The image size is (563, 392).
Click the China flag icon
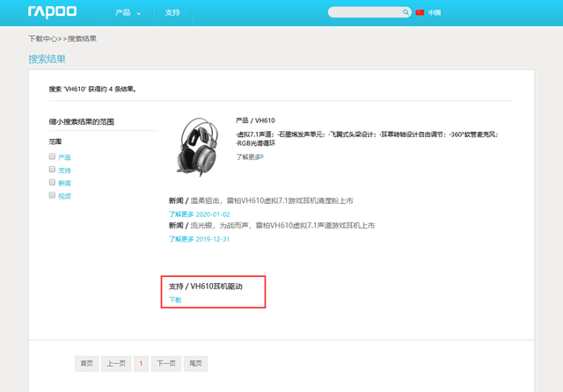(x=420, y=12)
